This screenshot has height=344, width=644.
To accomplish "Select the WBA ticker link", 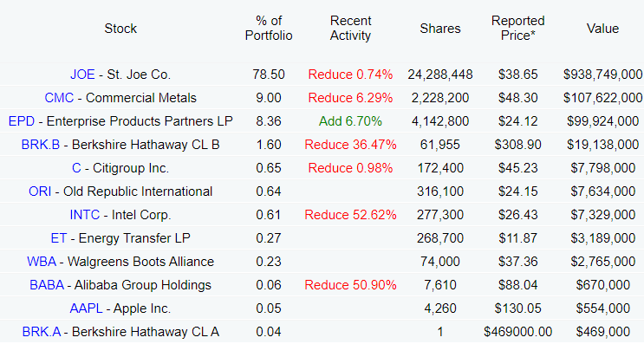I will click(42, 262).
